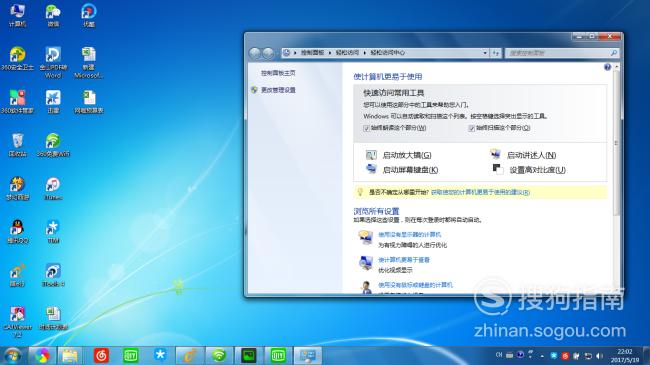Open 使用没有显示器的计算机 link
The height and width of the screenshot is (365, 650).
[410, 234]
